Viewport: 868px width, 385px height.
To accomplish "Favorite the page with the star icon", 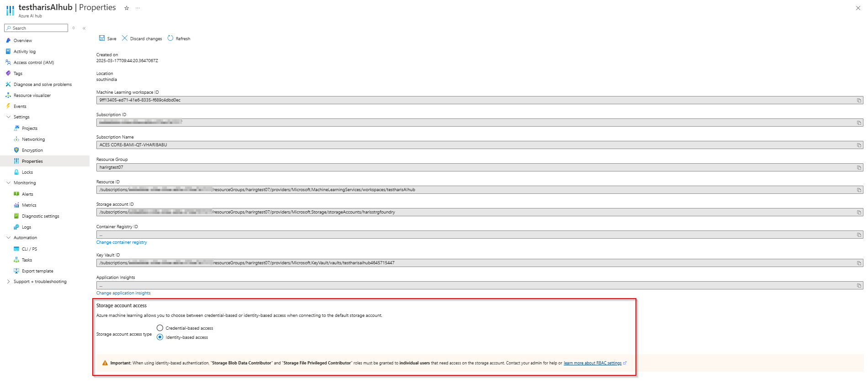I will (127, 8).
